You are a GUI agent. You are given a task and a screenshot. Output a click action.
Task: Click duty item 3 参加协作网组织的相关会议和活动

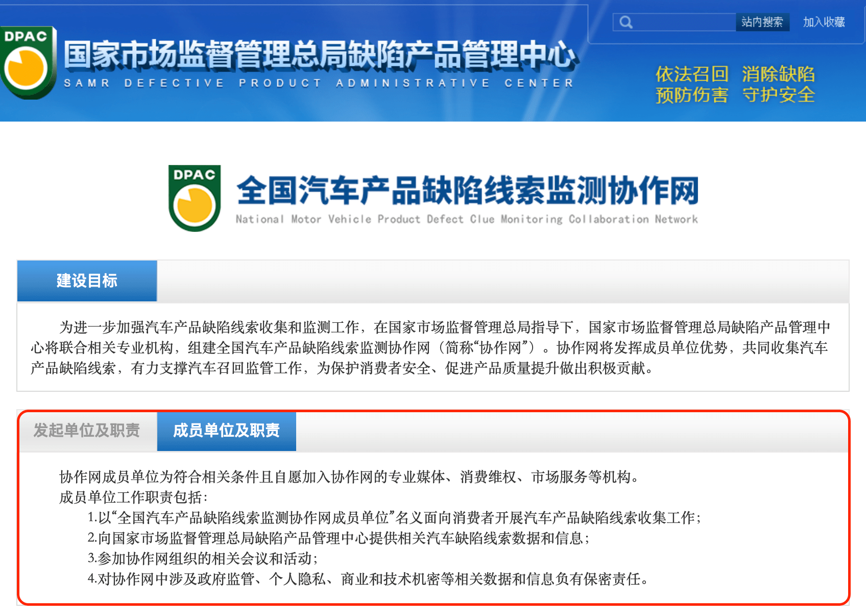[x=203, y=558]
